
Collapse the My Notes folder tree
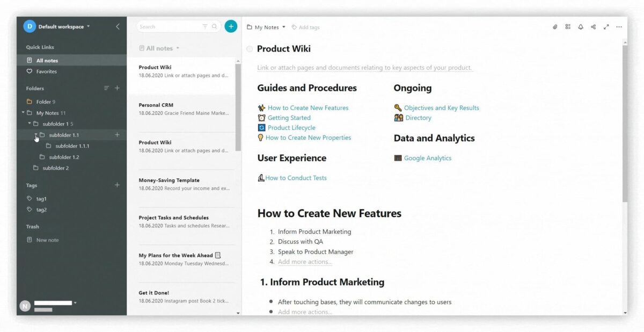[23, 113]
